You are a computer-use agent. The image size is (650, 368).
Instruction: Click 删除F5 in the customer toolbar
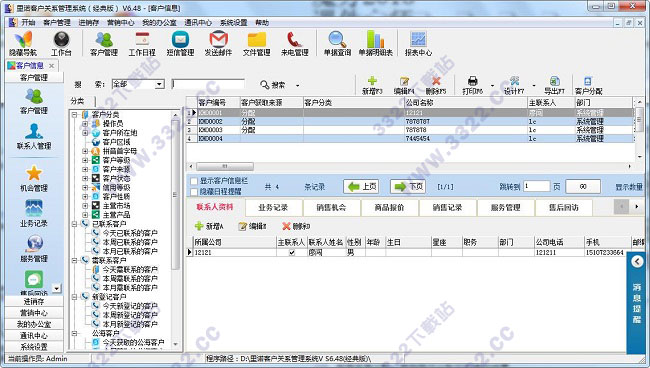(436, 85)
